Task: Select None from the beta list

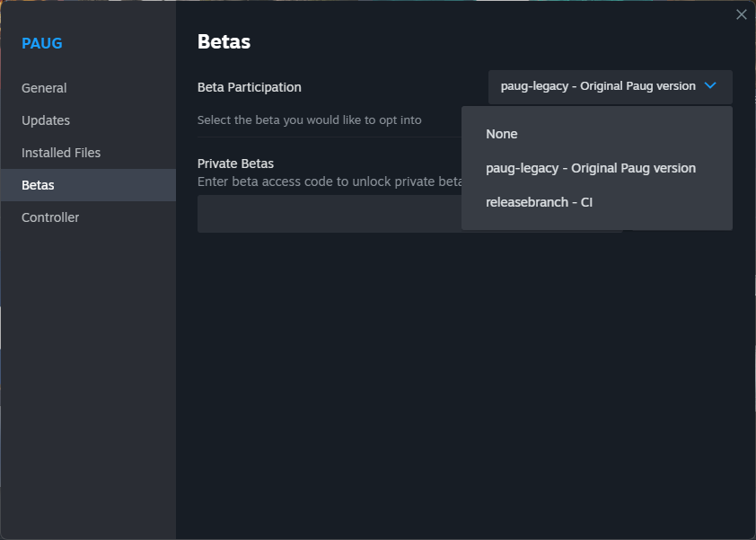Action: 502,134
